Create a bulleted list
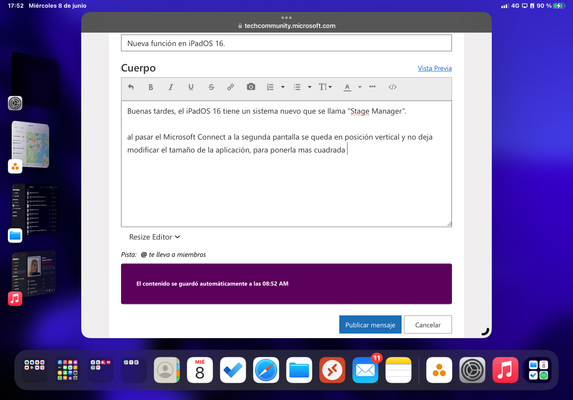 tap(297, 87)
